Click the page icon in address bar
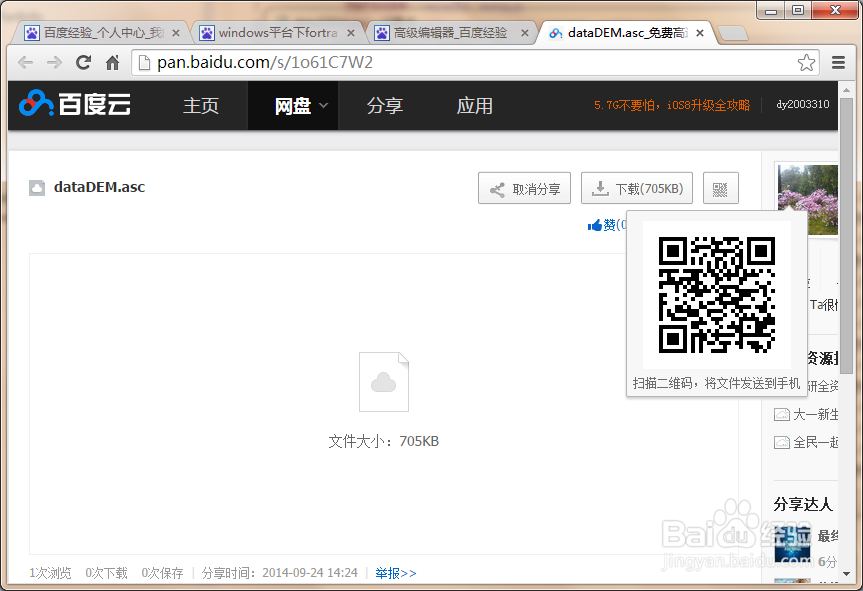863x591 pixels. [x=144, y=63]
